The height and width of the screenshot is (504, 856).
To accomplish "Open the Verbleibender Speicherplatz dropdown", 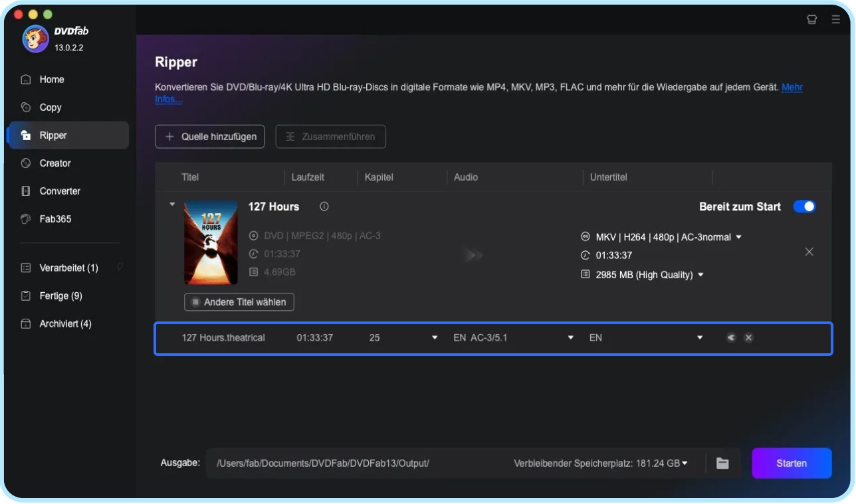I will tap(685, 463).
